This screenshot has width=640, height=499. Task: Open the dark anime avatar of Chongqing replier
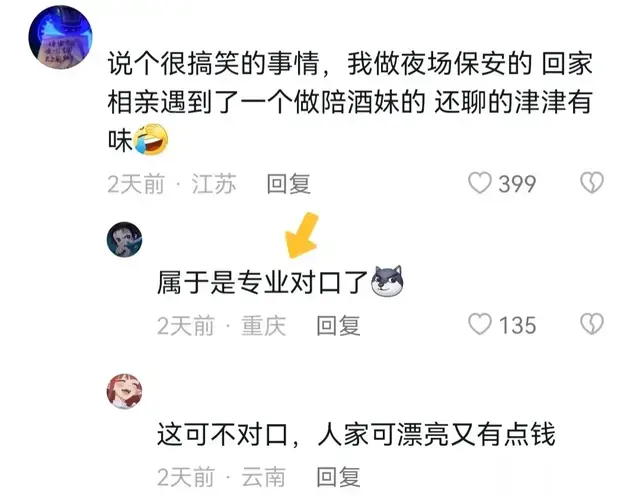tap(124, 240)
